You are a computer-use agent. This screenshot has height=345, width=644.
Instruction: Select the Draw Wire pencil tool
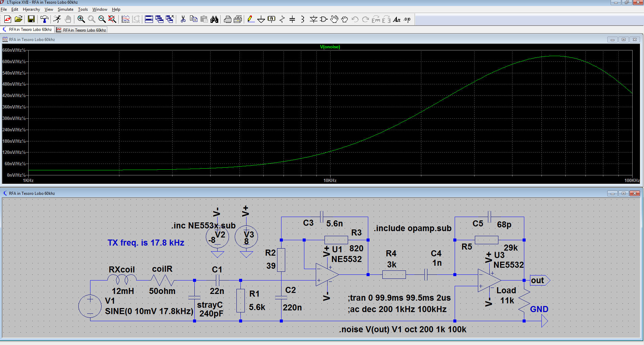click(x=251, y=19)
